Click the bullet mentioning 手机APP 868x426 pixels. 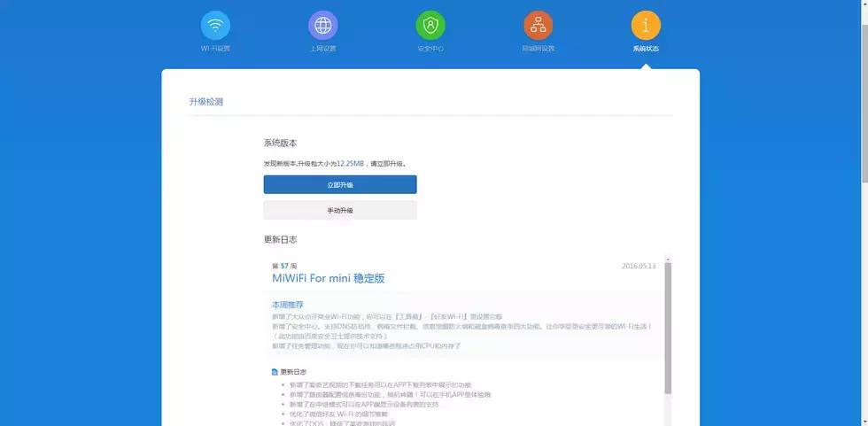point(390,394)
